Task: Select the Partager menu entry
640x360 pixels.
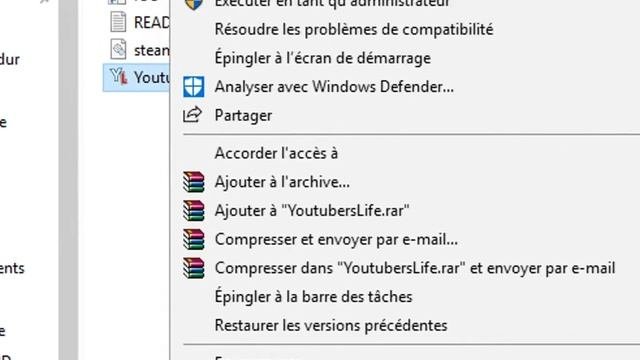Action: pyautogui.click(x=243, y=116)
